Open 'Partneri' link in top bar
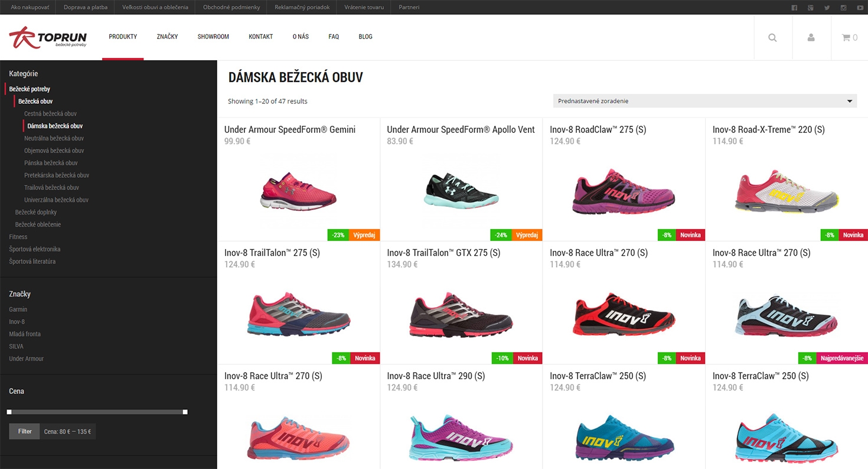 point(409,8)
